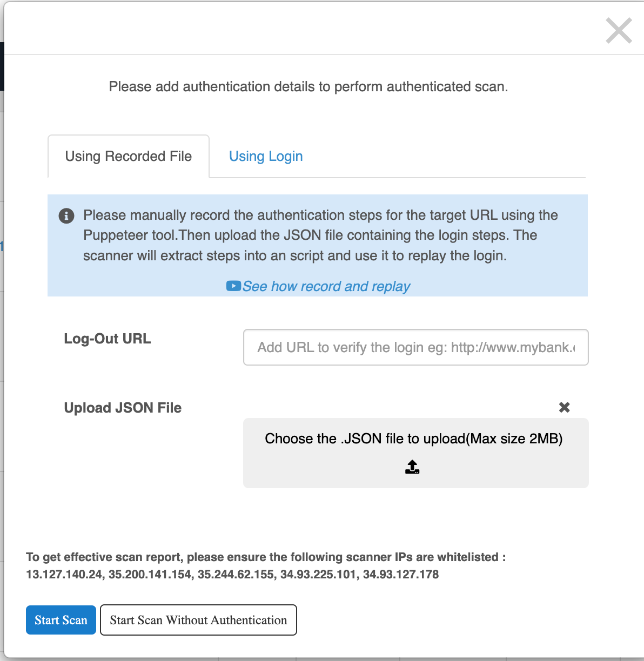
Task: Click the info icon in blue notice
Action: tap(66, 216)
